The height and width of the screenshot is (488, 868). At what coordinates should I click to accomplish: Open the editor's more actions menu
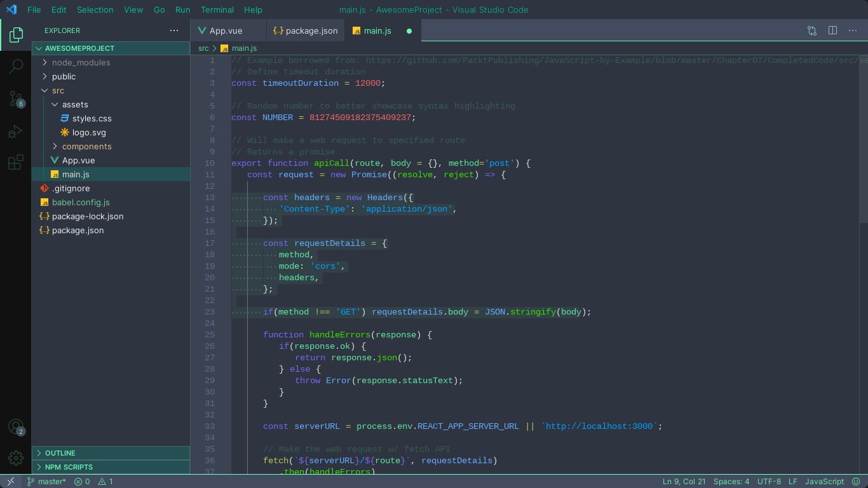coord(853,30)
